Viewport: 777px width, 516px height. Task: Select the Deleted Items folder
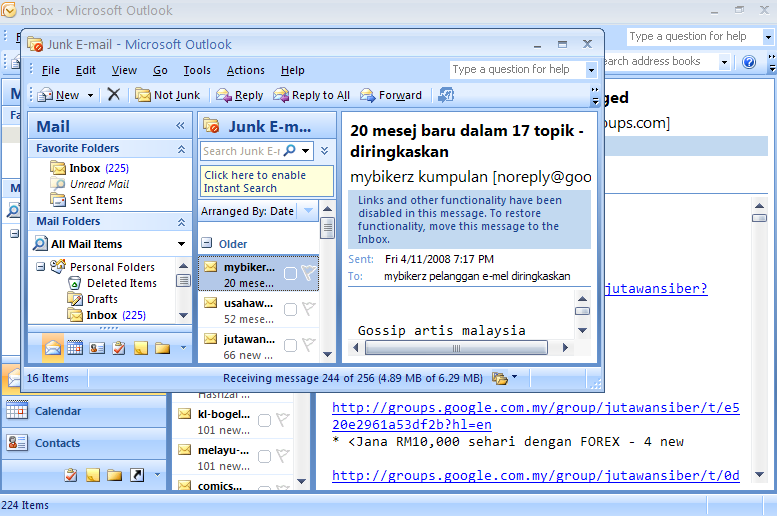point(122,283)
